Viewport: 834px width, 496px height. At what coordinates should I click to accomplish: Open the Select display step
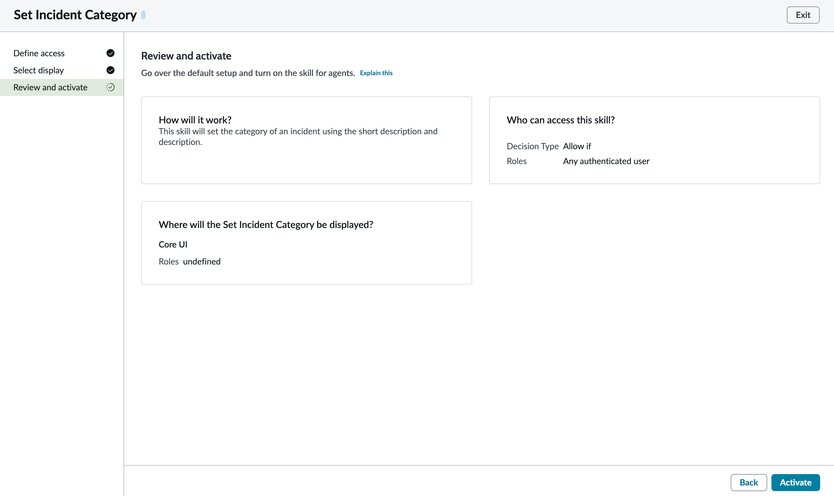39,70
